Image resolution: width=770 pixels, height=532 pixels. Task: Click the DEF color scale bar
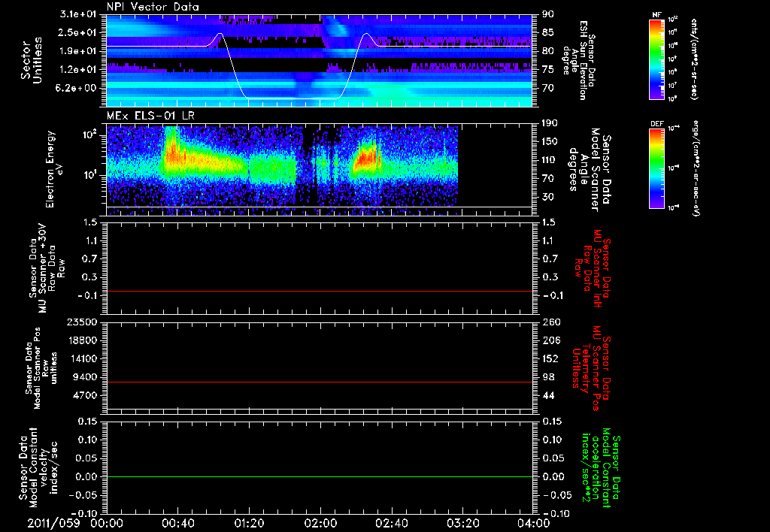[x=656, y=168]
